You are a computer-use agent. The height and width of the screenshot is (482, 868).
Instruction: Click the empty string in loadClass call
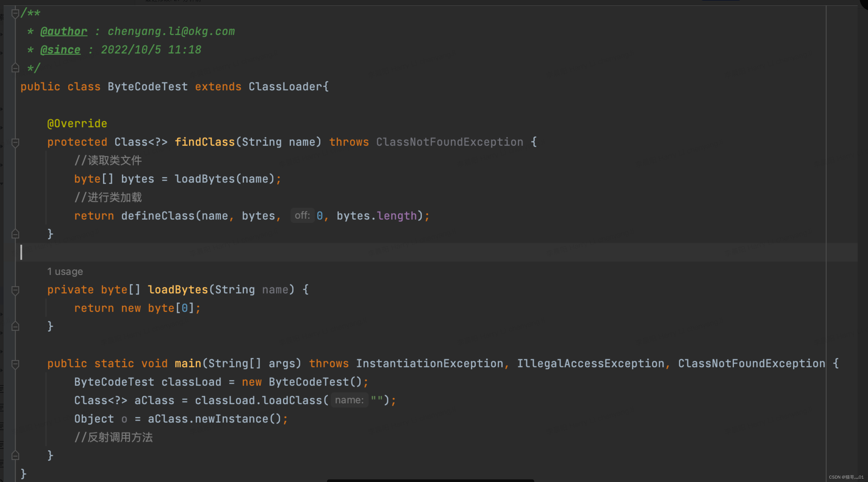(x=377, y=400)
